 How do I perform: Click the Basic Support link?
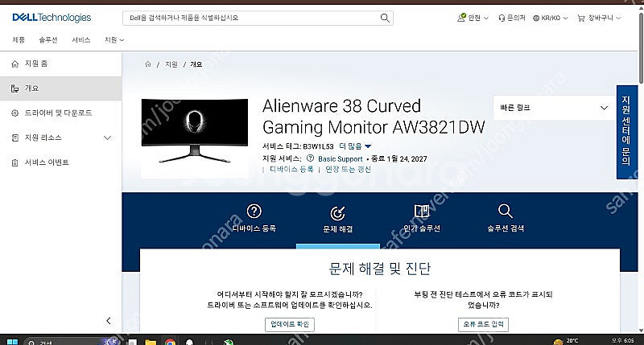(x=340, y=158)
